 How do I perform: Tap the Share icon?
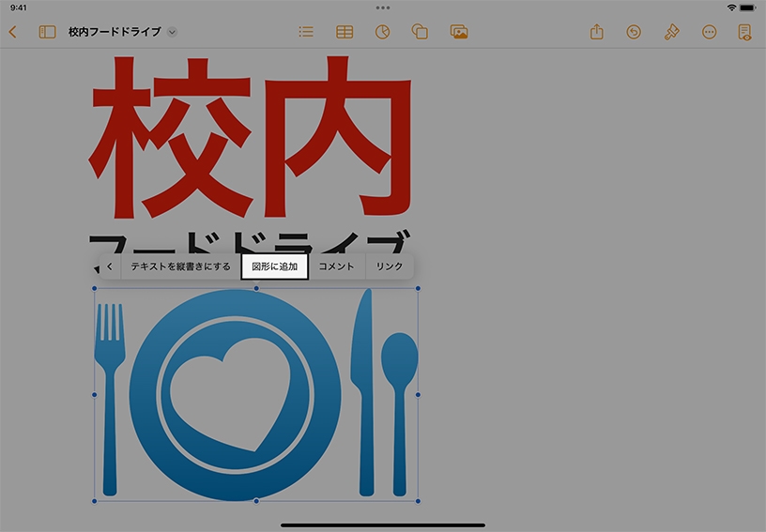tap(597, 32)
